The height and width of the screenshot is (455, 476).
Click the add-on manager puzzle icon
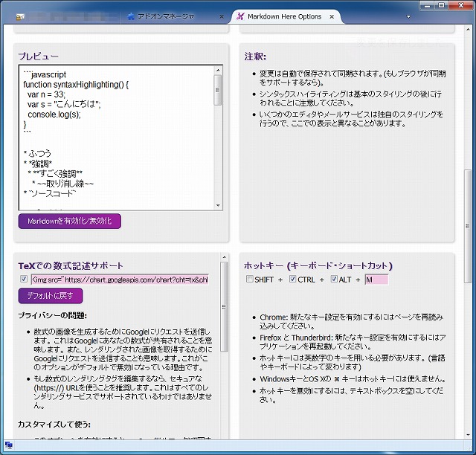[x=131, y=16]
